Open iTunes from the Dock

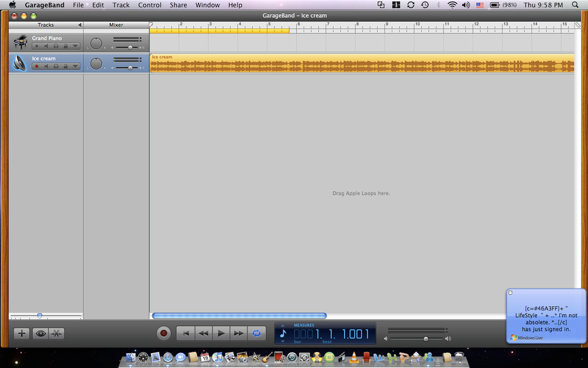tap(217, 357)
